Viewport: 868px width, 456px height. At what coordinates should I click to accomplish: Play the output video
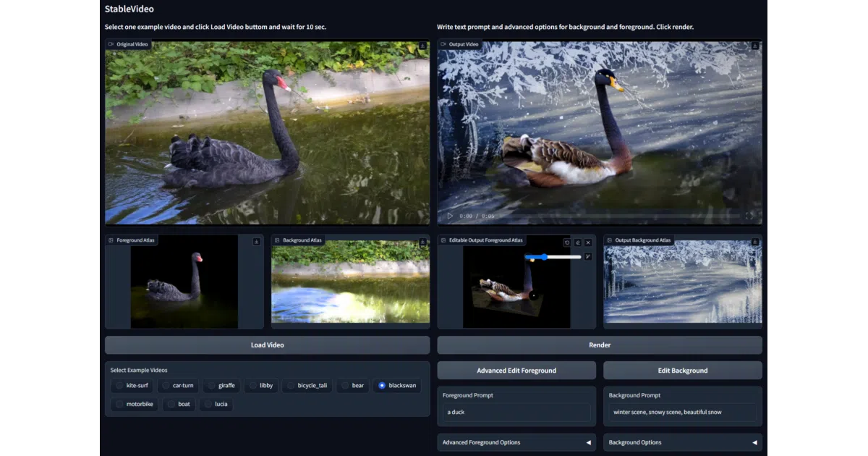click(450, 216)
